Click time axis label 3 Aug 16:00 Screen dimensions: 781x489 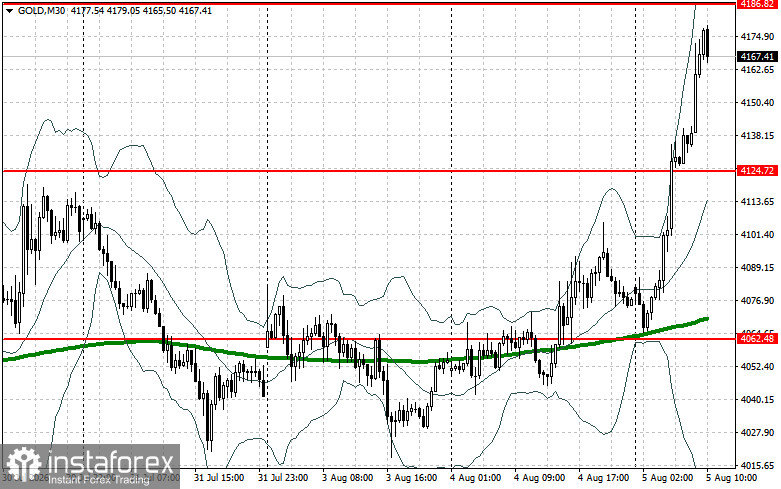[411, 478]
